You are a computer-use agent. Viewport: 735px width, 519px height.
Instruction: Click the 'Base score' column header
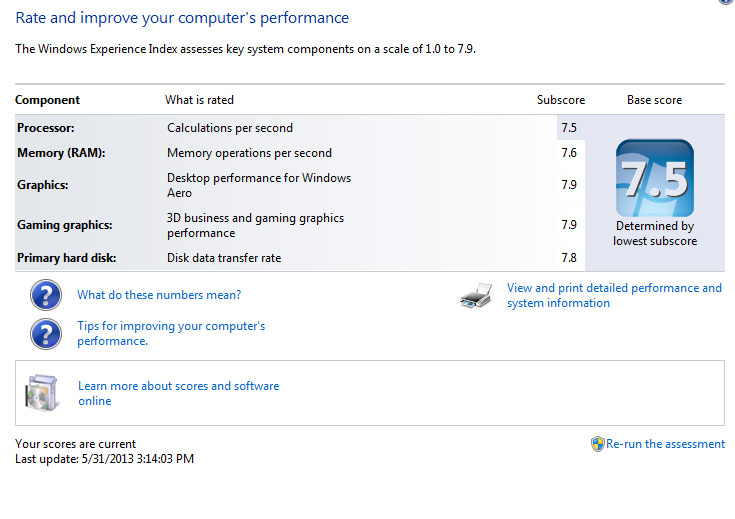click(x=654, y=100)
